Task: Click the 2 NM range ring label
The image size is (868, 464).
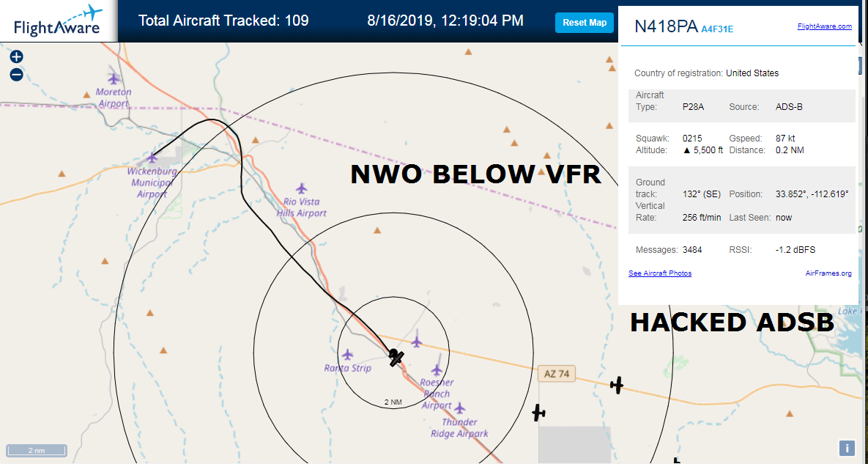Action: 393,402
